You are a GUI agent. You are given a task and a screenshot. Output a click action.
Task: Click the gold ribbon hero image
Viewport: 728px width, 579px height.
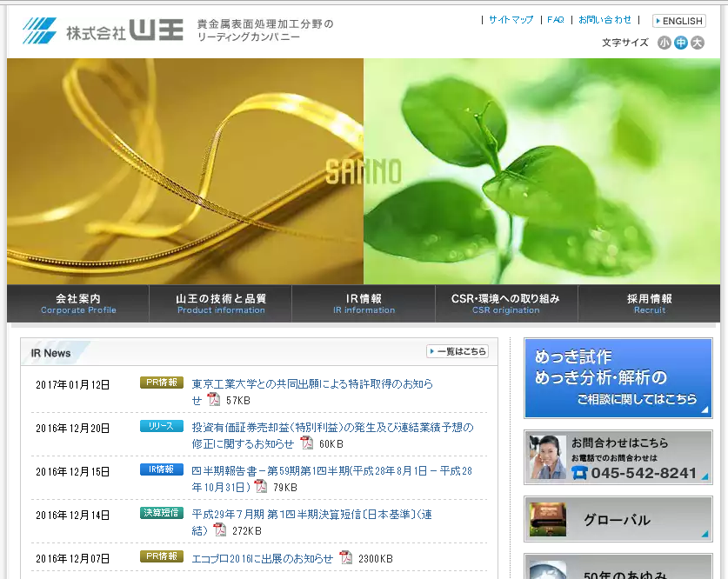[185, 171]
